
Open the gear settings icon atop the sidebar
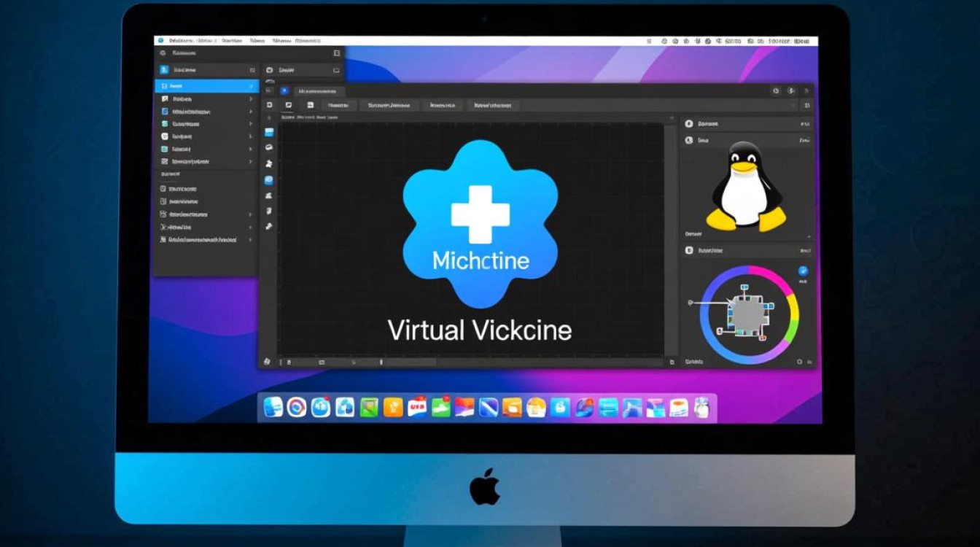[x=162, y=52]
